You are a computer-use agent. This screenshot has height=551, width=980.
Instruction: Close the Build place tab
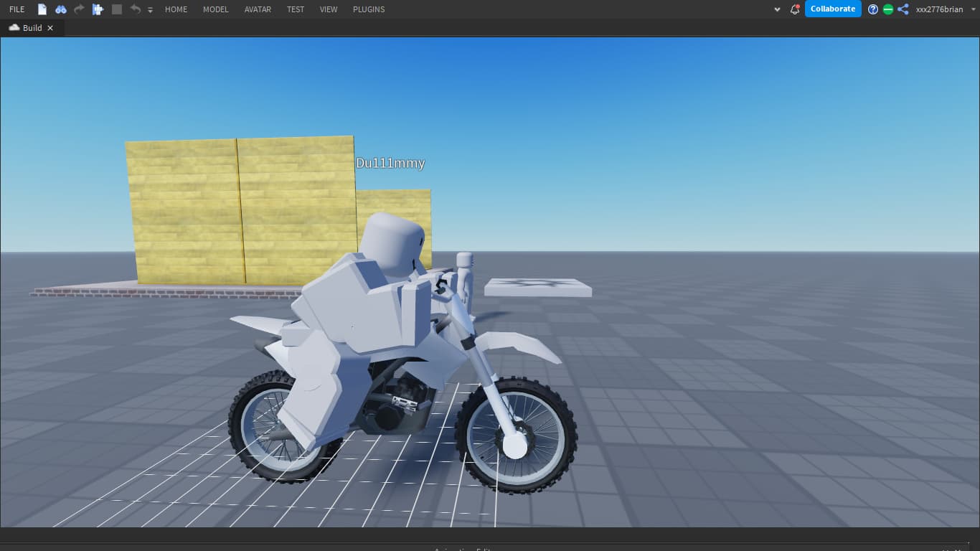[x=50, y=28]
